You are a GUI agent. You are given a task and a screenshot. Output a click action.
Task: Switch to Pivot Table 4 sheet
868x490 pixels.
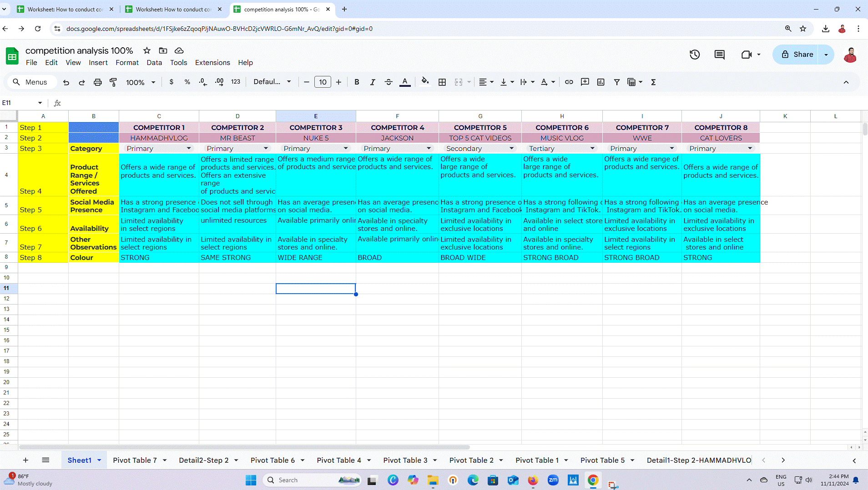(x=339, y=460)
